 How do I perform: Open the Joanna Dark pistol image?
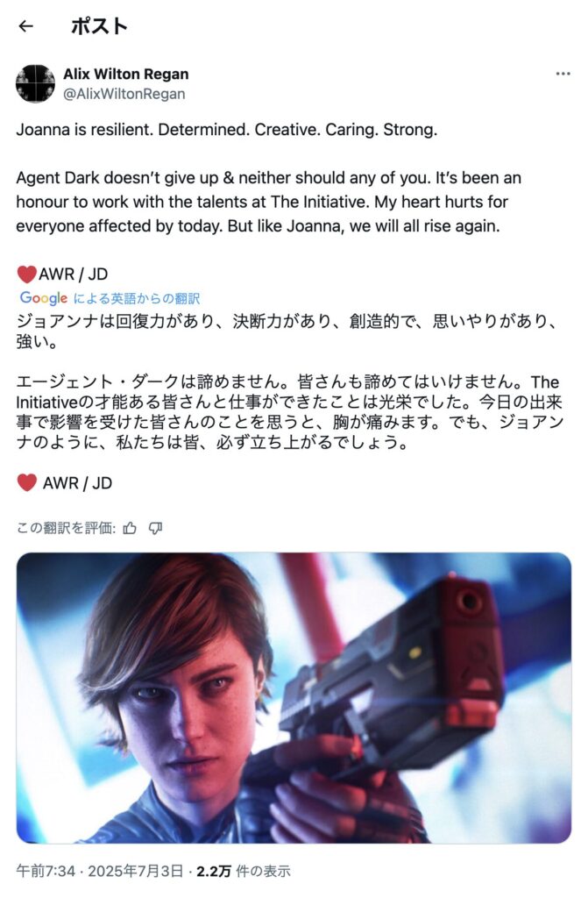click(294, 697)
